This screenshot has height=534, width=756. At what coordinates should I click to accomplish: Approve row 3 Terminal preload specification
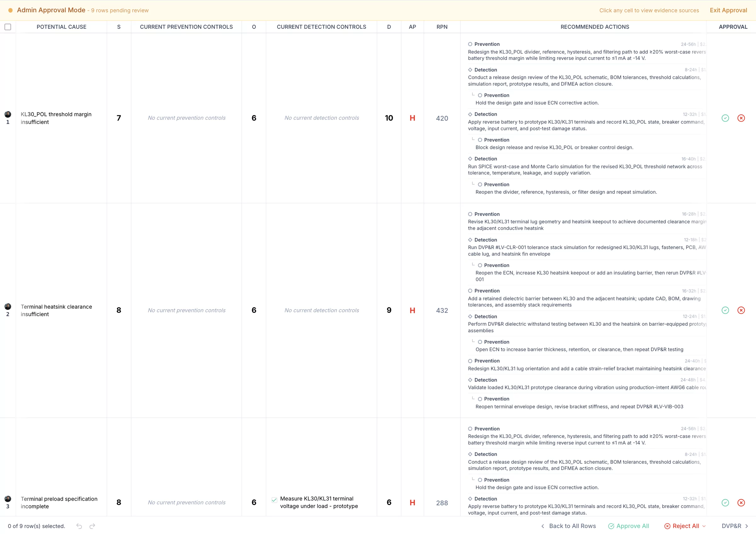725,502
